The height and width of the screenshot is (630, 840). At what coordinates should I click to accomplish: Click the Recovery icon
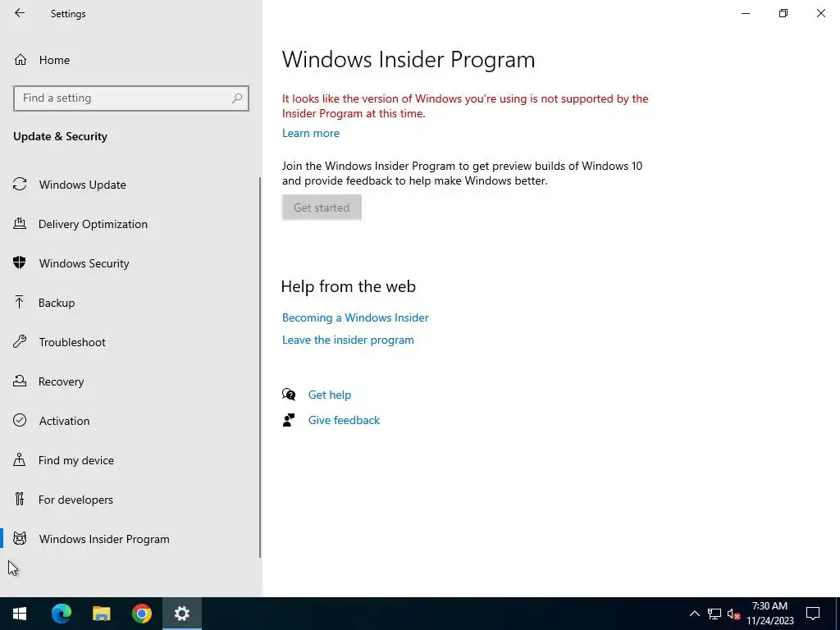click(20, 381)
